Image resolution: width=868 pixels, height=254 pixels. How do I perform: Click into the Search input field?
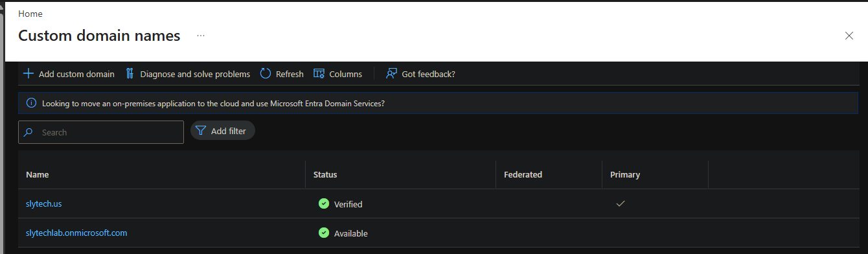tap(101, 132)
